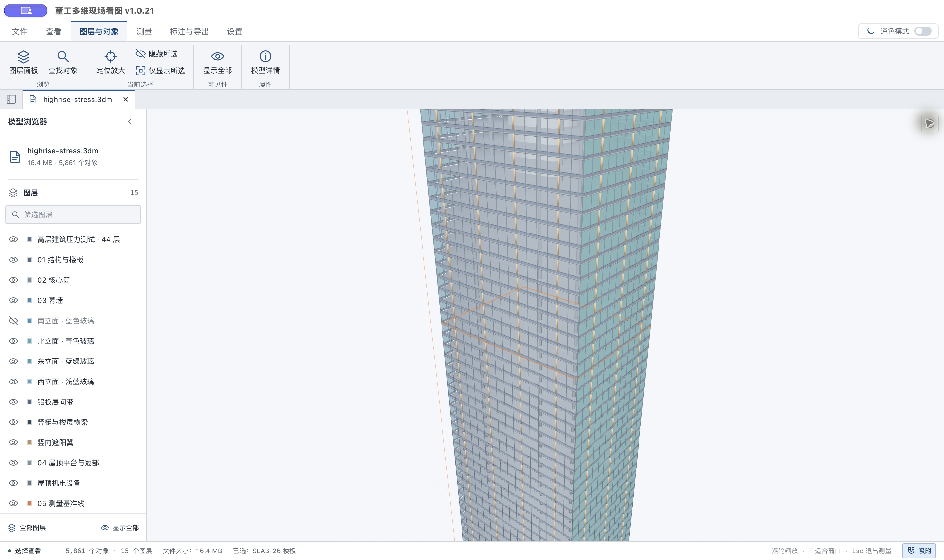Isolate selection with 仅显示所选
The image size is (944, 560).
click(x=161, y=70)
